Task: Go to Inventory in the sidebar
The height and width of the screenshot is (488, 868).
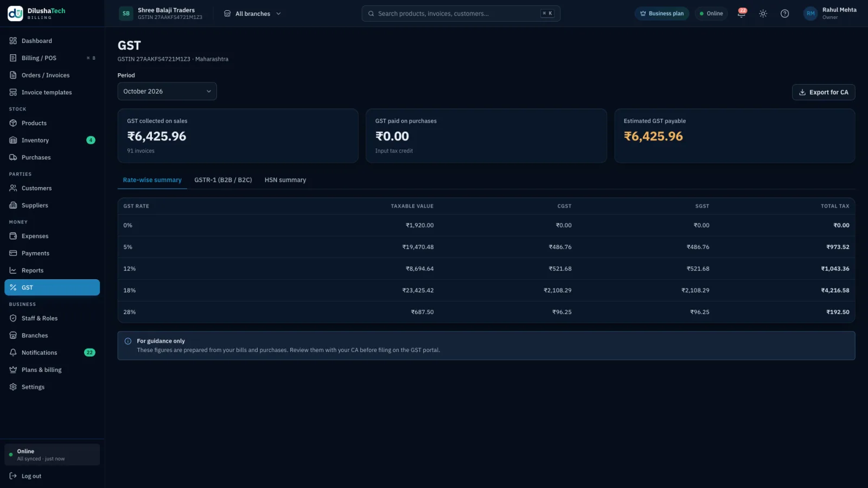Action: (52, 140)
